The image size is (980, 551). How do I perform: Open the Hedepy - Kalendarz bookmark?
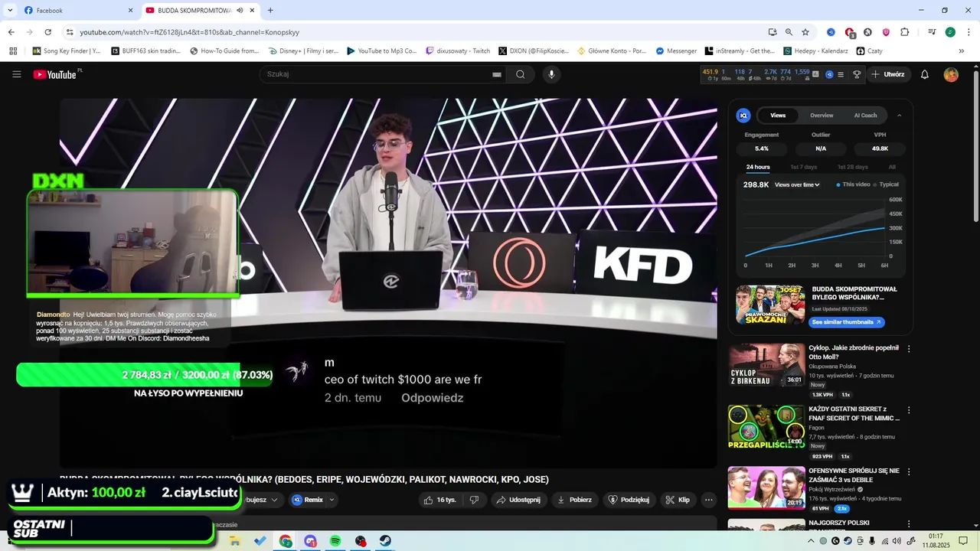click(x=815, y=51)
